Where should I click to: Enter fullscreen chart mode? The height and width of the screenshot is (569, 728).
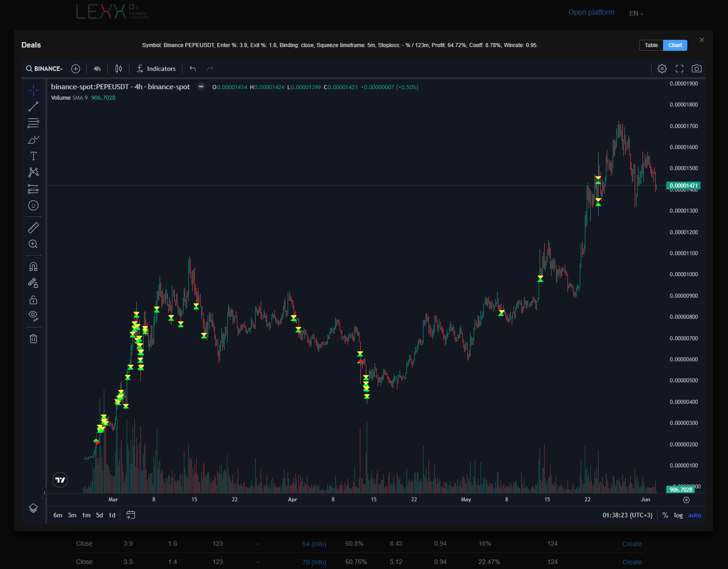point(680,69)
